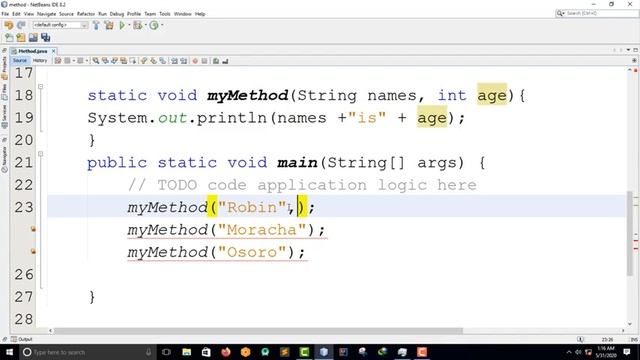Click the New File icon
640x360 pixels.
[9, 38]
